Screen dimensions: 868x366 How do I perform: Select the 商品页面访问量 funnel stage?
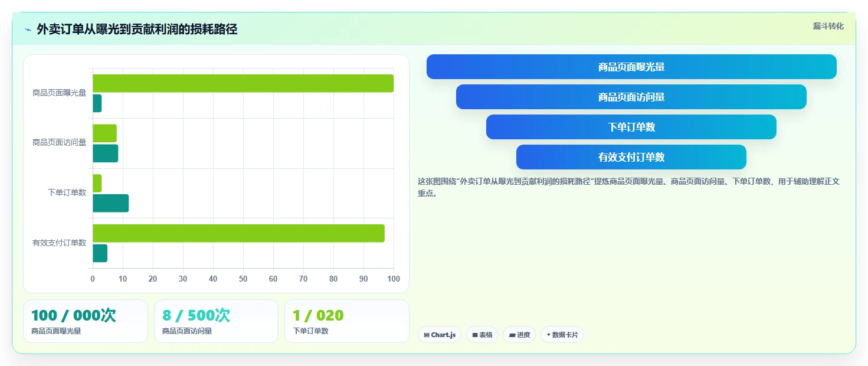[631, 97]
